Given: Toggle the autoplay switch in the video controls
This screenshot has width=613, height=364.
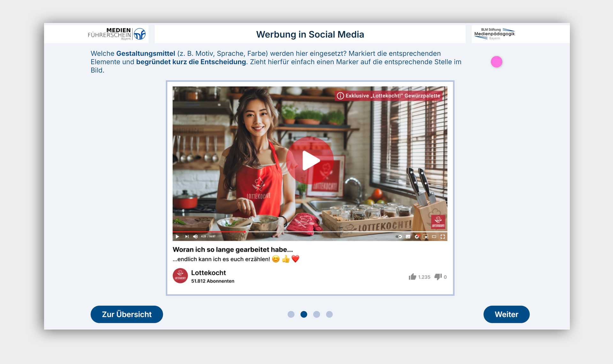Looking at the screenshot, I should (x=399, y=236).
